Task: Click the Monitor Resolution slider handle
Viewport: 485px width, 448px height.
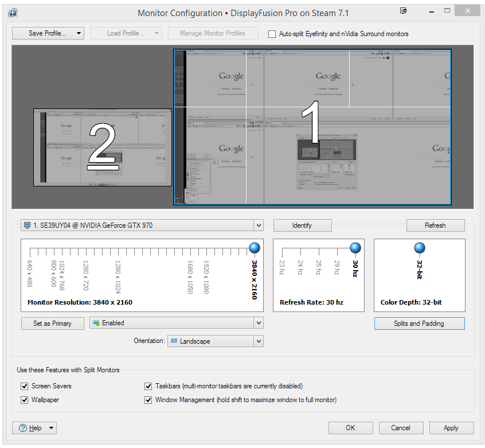Action: pos(255,248)
